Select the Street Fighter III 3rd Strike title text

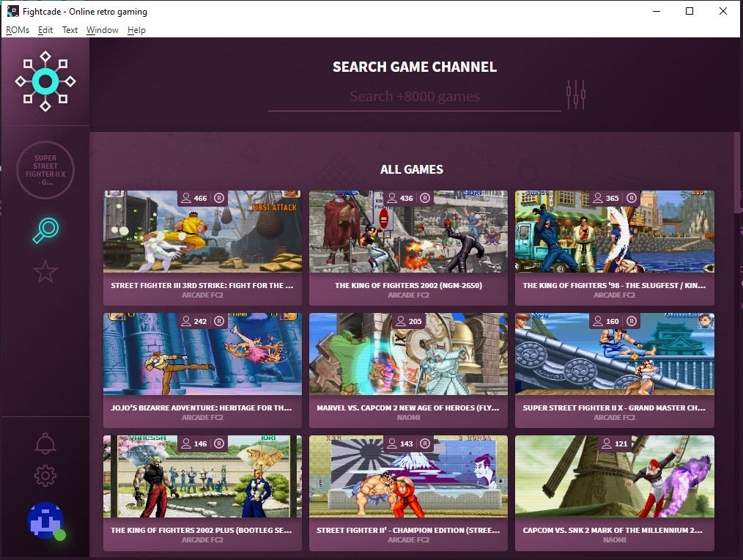point(202,285)
